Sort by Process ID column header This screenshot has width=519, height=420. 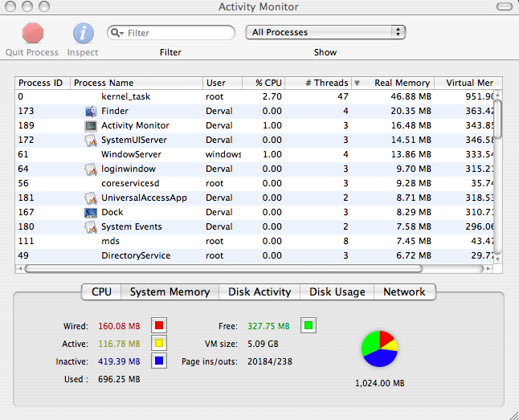(x=43, y=83)
